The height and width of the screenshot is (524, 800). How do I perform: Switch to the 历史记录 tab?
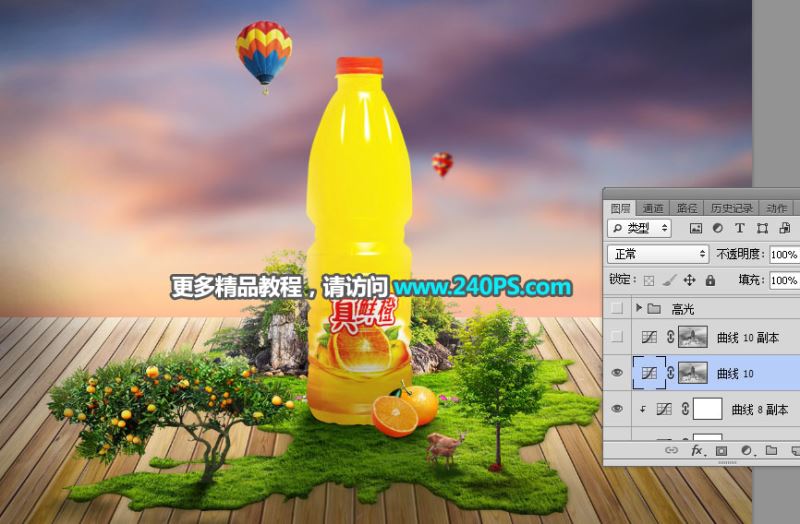tap(732, 208)
